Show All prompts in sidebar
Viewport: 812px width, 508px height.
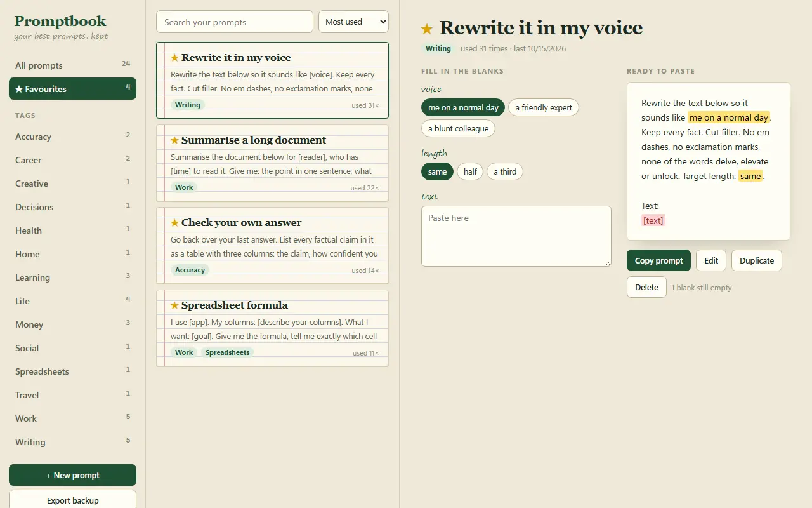point(72,65)
